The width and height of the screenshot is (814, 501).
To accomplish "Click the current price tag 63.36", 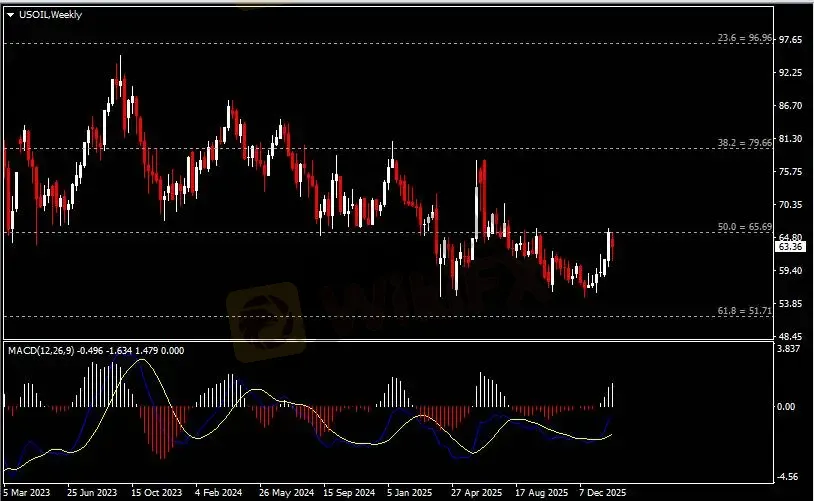I will tap(791, 247).
